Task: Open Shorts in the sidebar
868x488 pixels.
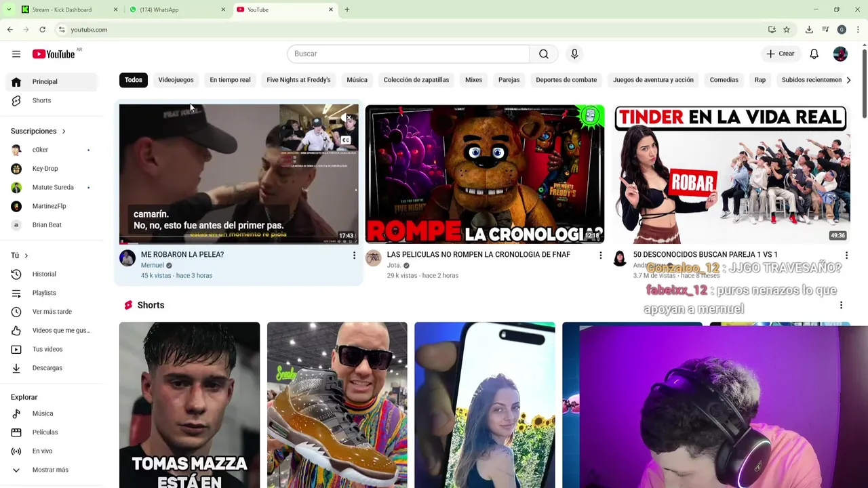Action: pos(53,100)
